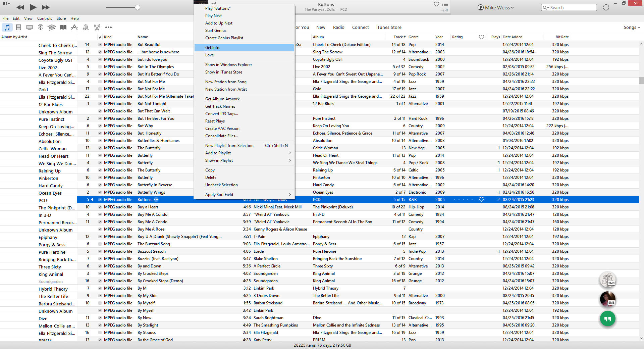Screen dimensions: 644x349
Task: Select Show in Windows Explorer
Action: click(244, 65)
